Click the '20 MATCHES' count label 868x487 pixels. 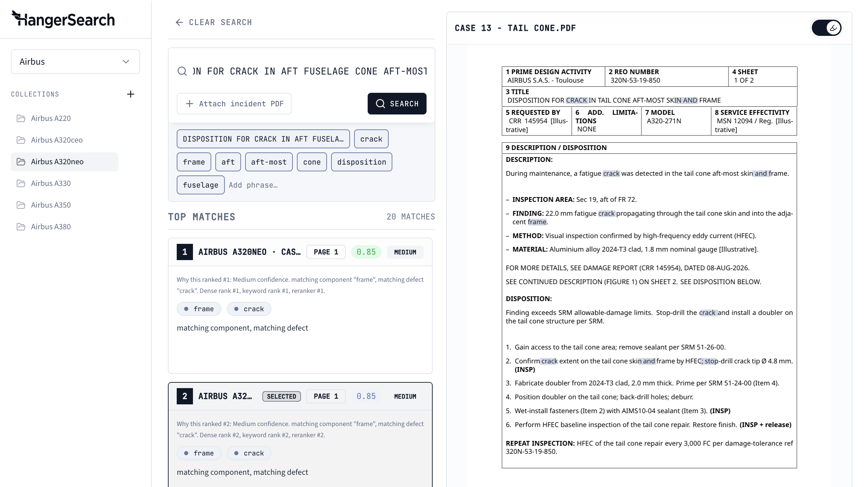click(411, 217)
